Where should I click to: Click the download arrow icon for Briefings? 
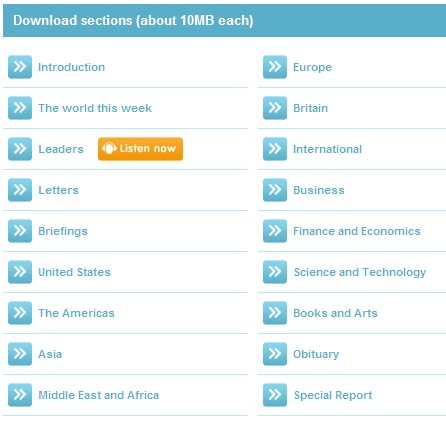coord(20,231)
